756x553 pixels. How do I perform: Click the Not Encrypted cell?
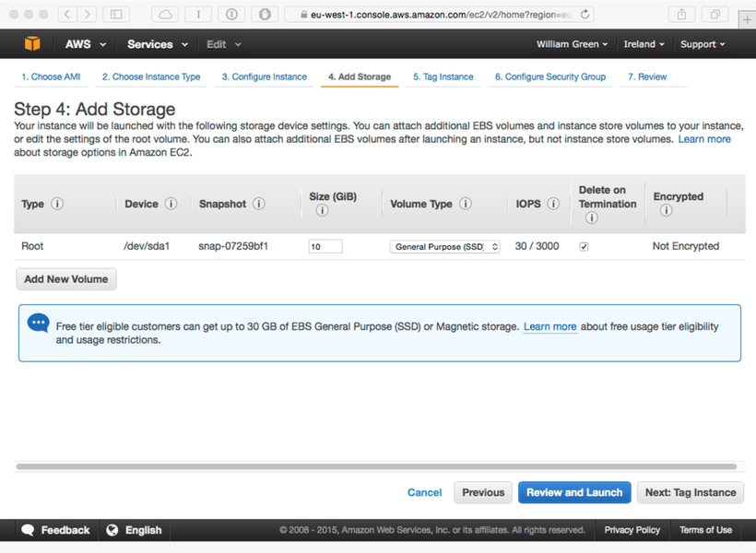point(686,246)
